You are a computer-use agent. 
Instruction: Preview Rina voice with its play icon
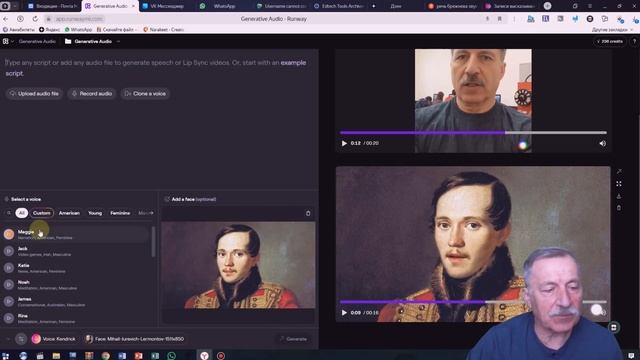pyautogui.click(x=9, y=318)
